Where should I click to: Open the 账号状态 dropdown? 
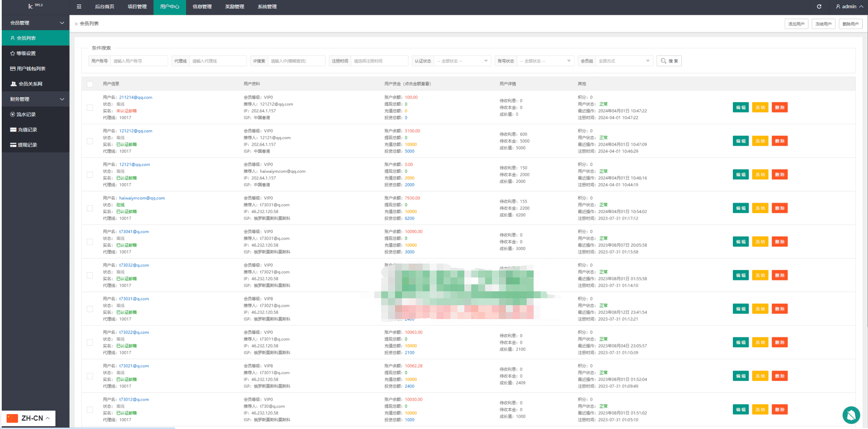pos(545,61)
